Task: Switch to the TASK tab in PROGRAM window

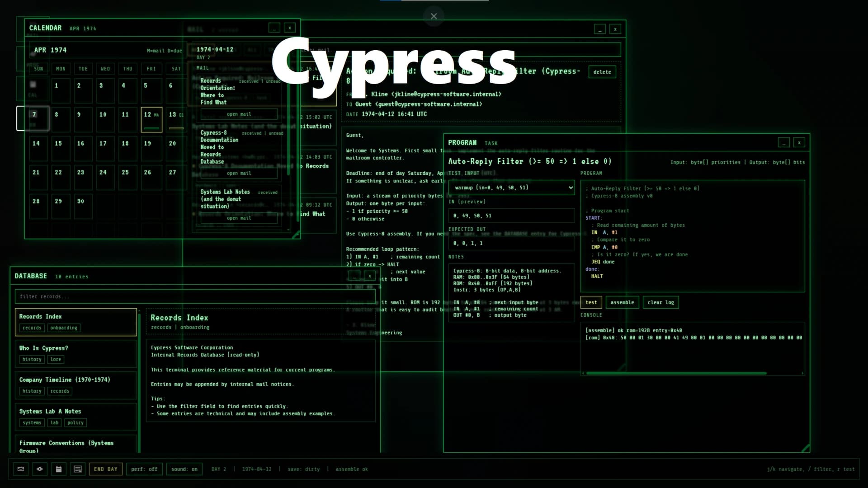Action: coord(492,143)
